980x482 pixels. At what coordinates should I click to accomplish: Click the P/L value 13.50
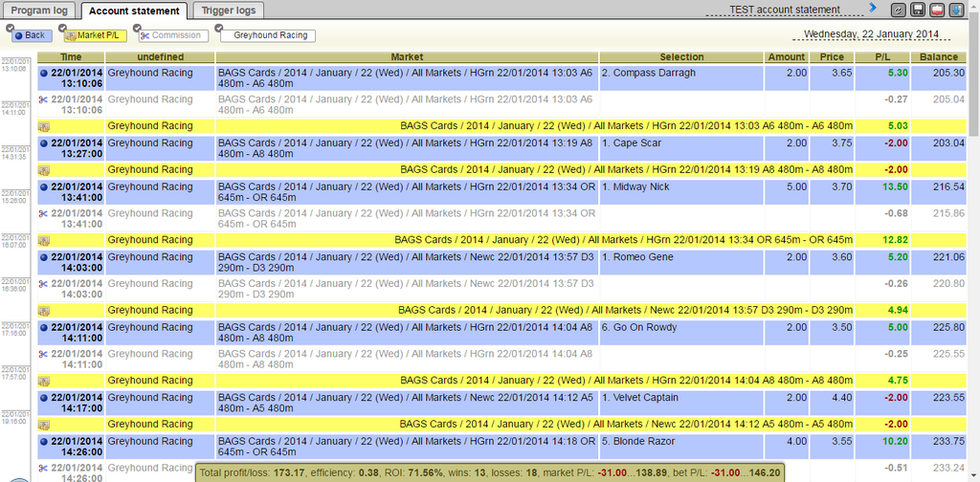(895, 186)
